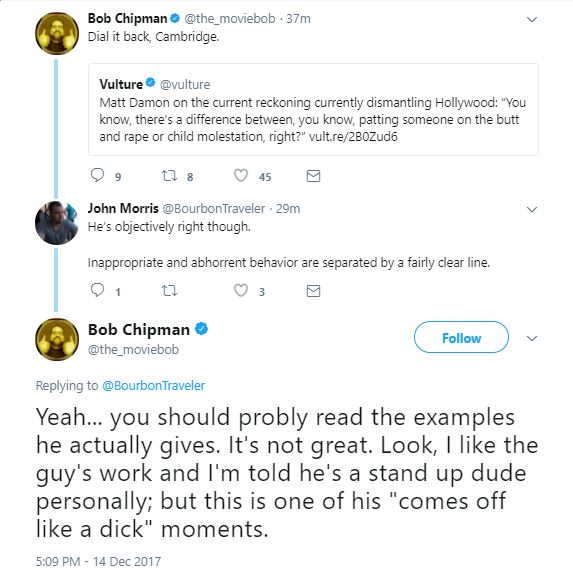Reply to Bob Chipman's first tweet
This screenshot has width=573, height=579.
pos(97,175)
